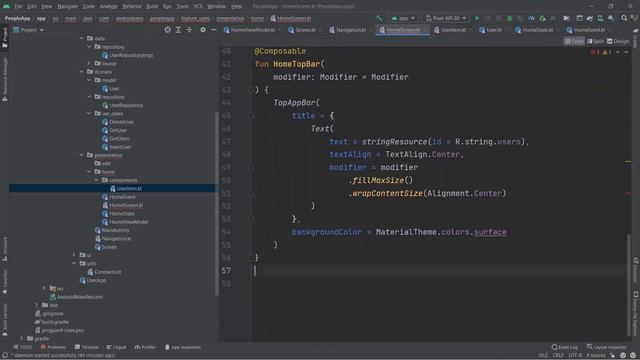Screen dimensions: 640x360
Task: Collapse the presentation folder
Action: point(81,155)
